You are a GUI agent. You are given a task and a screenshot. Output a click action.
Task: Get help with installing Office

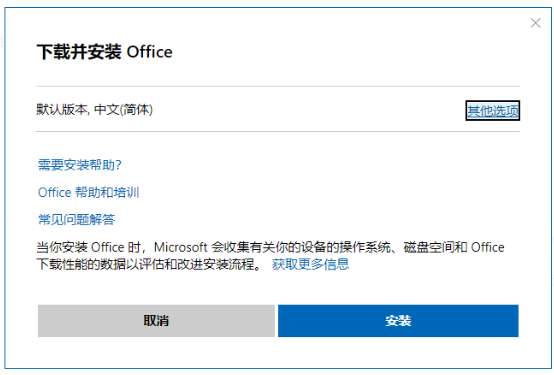click(x=79, y=165)
